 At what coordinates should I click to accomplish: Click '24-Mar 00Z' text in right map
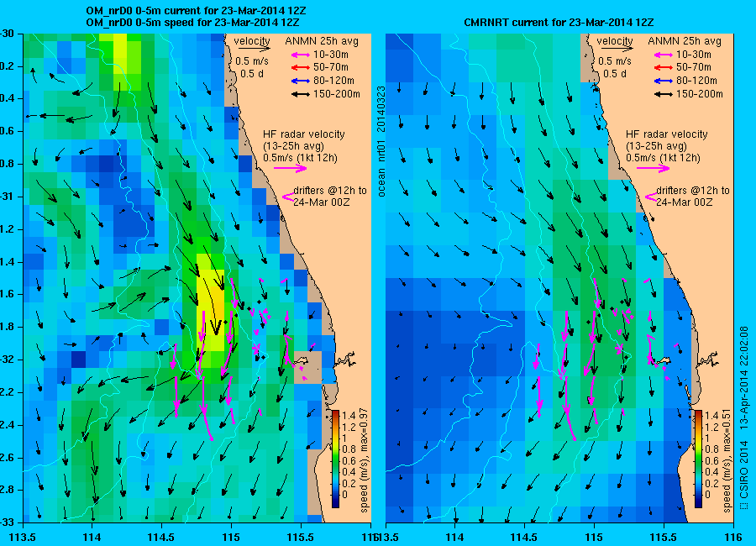(x=685, y=202)
